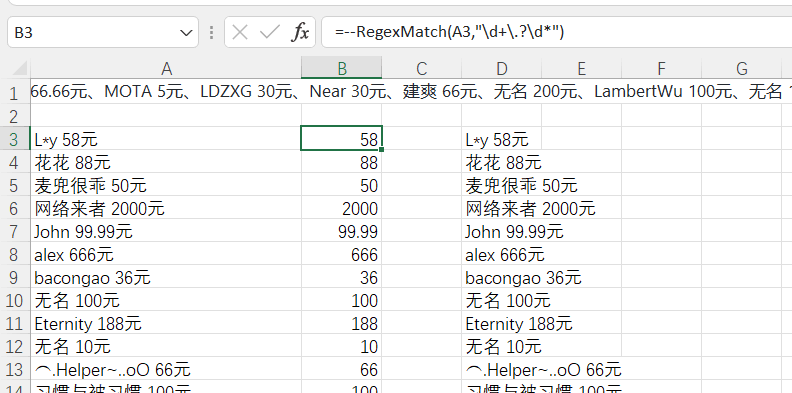Select row 7 header
Viewport: 792px width, 393px height.
click(x=14, y=231)
